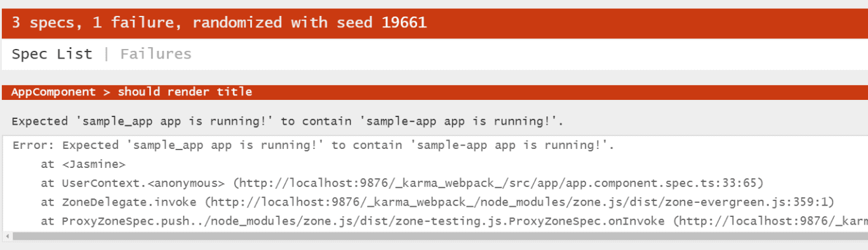Click the pipe separator beside Failures
868x250 pixels.
point(107,54)
